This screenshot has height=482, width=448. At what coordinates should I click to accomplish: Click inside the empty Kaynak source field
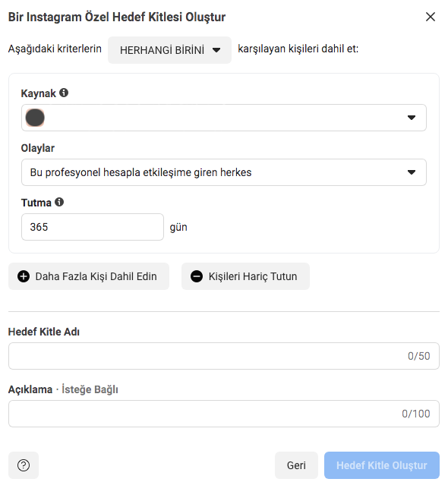click(224, 118)
